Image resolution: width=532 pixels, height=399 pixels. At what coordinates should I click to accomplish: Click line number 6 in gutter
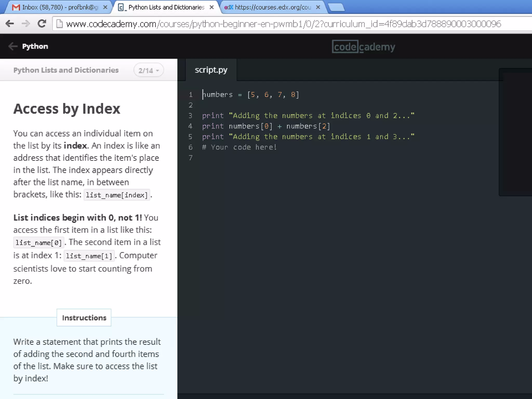[x=190, y=147]
